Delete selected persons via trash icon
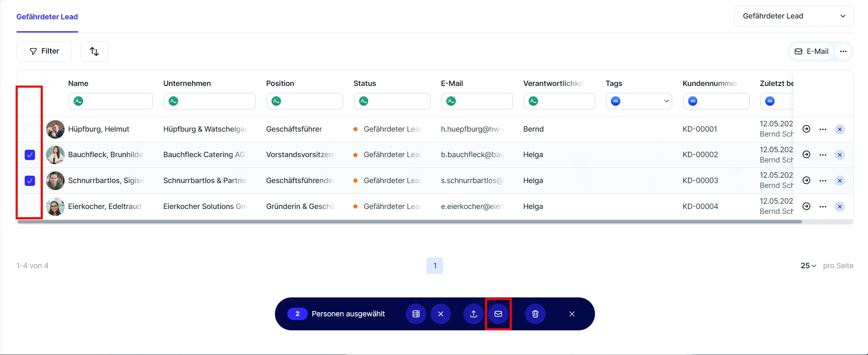The image size is (868, 355). tap(535, 314)
